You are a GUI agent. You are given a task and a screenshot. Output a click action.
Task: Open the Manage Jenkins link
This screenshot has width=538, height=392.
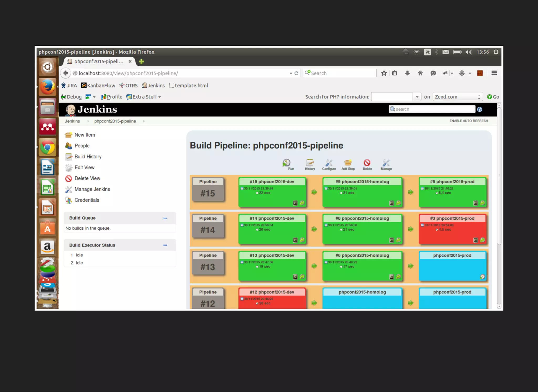point(92,189)
